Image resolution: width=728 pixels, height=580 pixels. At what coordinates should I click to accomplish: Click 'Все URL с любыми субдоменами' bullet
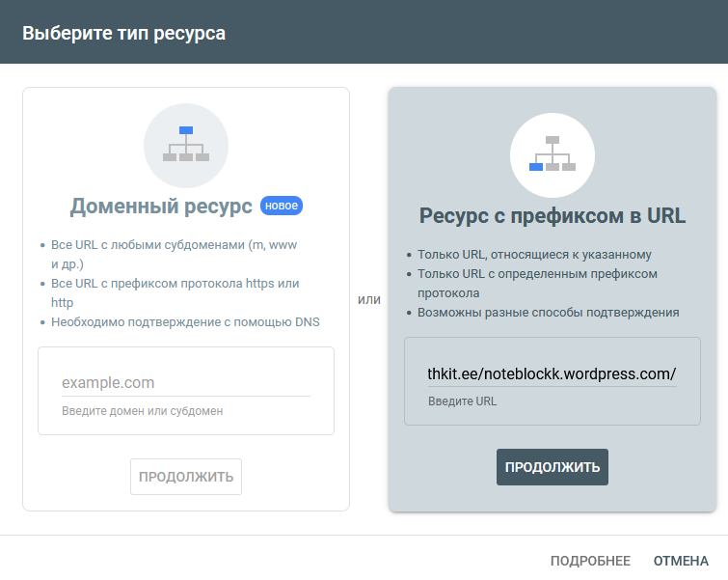click(174, 254)
